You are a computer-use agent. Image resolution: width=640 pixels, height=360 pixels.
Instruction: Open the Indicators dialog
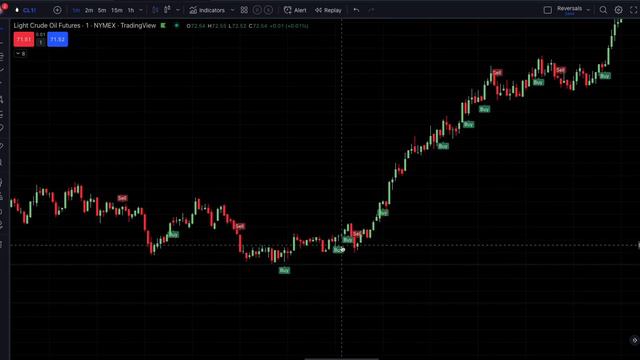coord(207,10)
